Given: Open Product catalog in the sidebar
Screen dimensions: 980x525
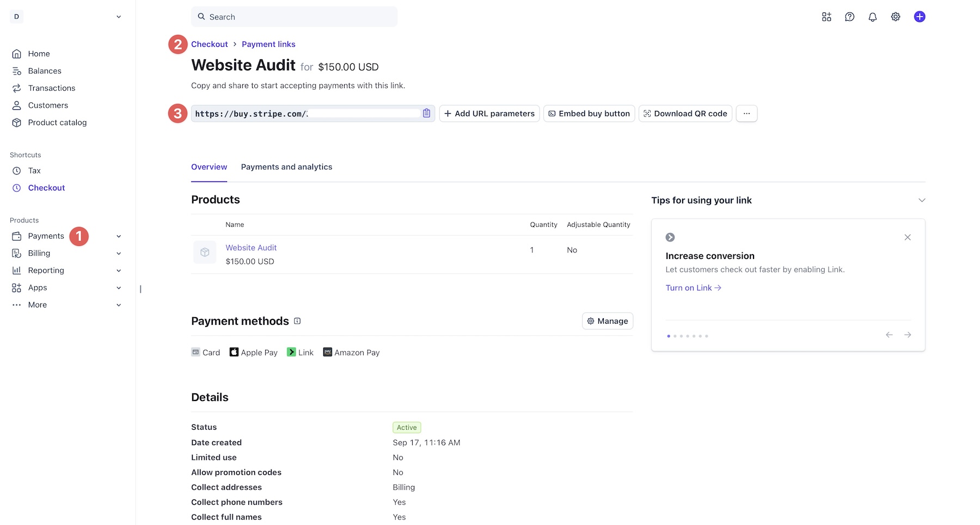Looking at the screenshot, I should click(57, 122).
